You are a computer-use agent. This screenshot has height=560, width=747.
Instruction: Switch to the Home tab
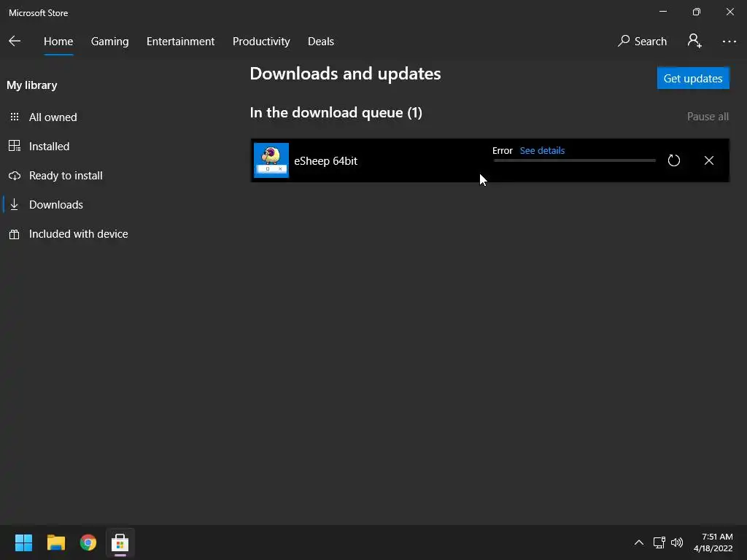(x=58, y=42)
